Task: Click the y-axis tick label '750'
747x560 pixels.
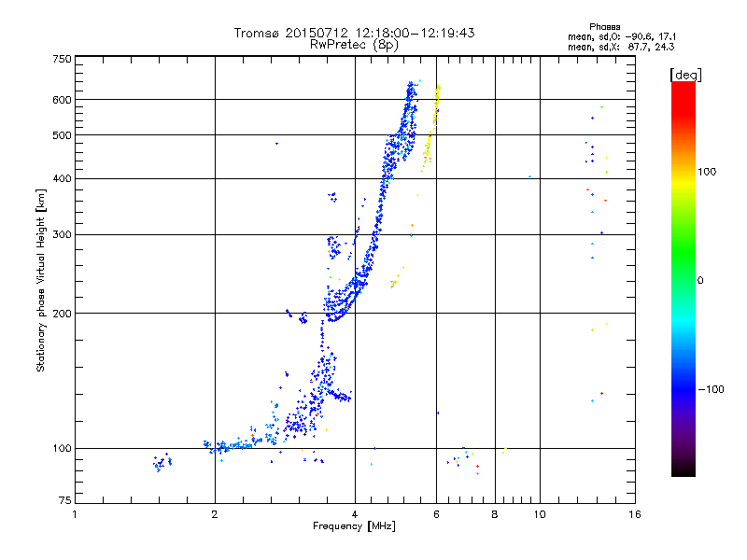Action: pos(62,59)
